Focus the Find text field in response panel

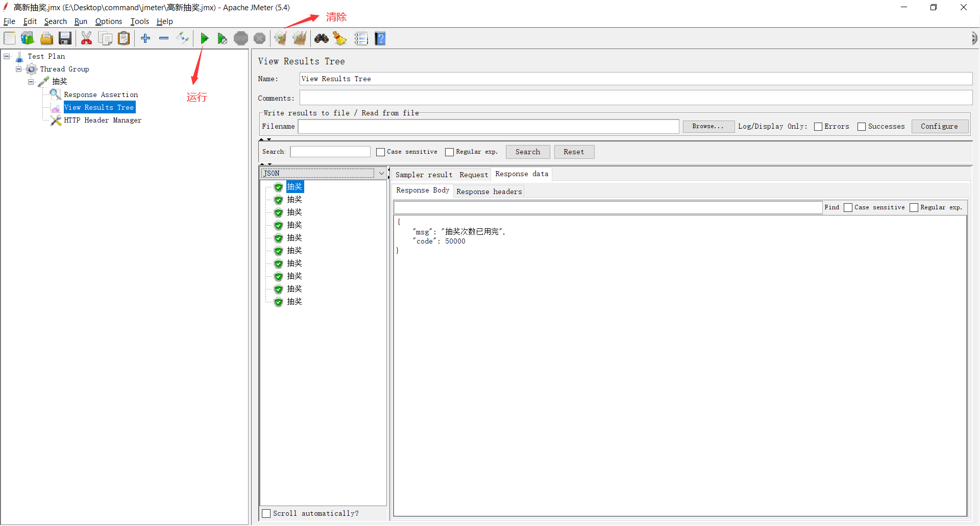coord(608,207)
